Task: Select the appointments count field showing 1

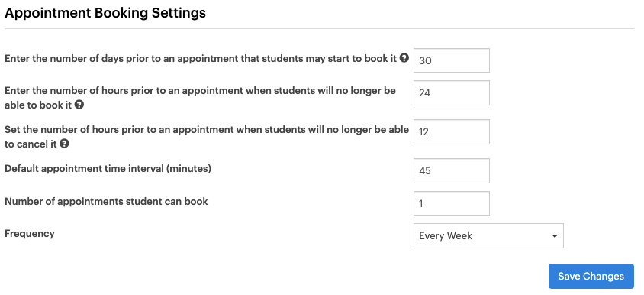Action: pos(452,203)
